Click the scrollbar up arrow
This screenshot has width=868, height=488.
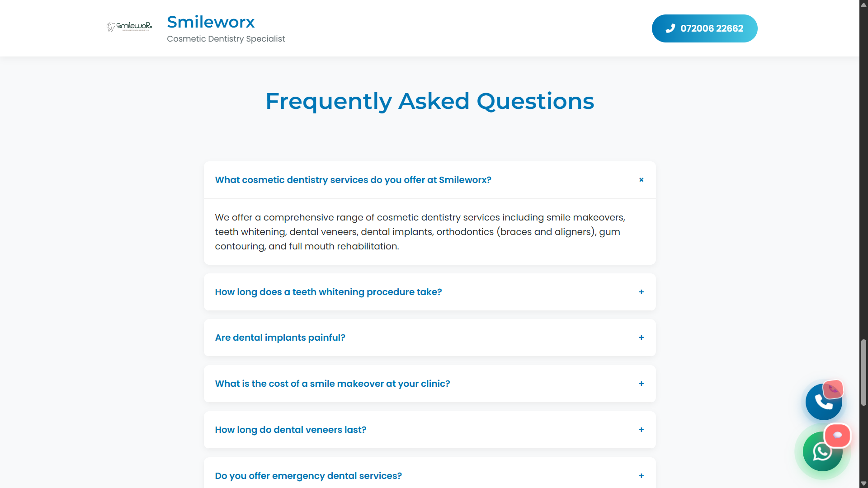click(x=863, y=5)
